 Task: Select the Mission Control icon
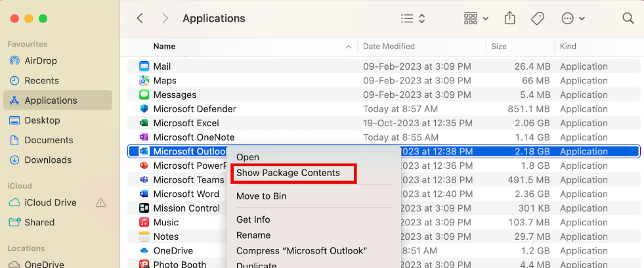coord(144,208)
